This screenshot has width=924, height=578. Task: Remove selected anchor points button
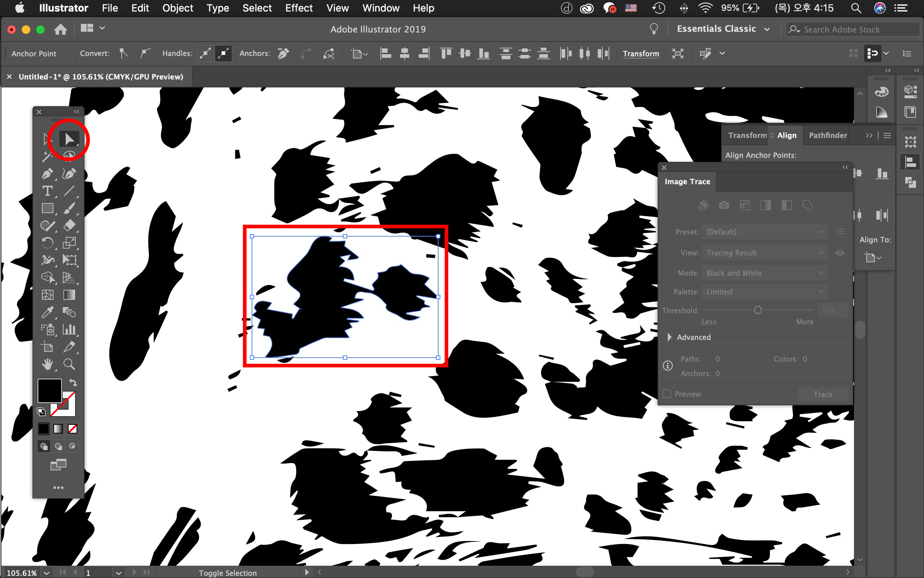[x=283, y=53]
